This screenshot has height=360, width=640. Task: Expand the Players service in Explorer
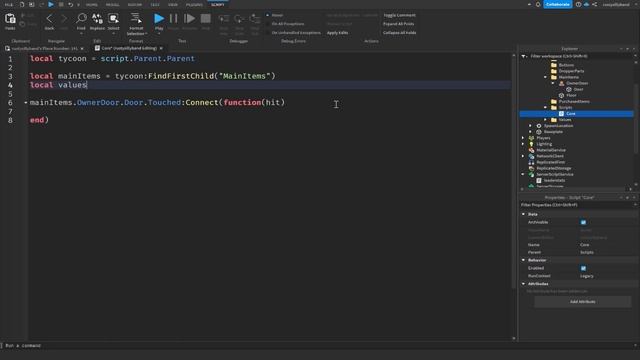(523, 138)
